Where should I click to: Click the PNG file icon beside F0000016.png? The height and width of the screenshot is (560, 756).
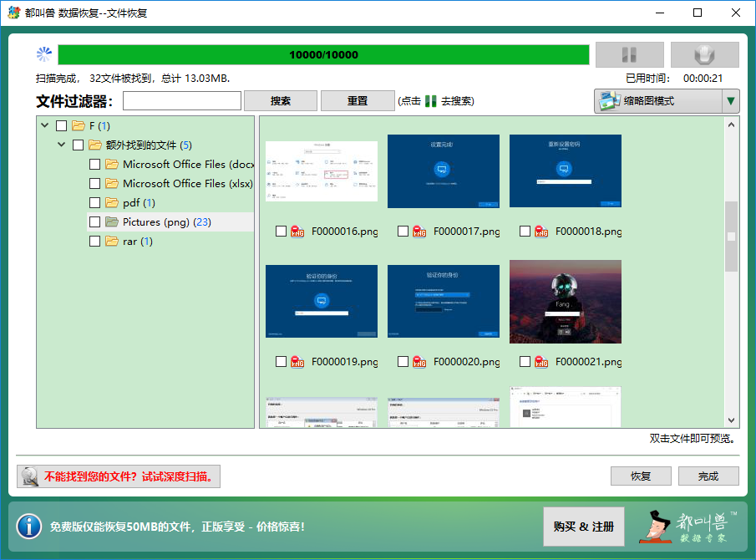pos(297,232)
